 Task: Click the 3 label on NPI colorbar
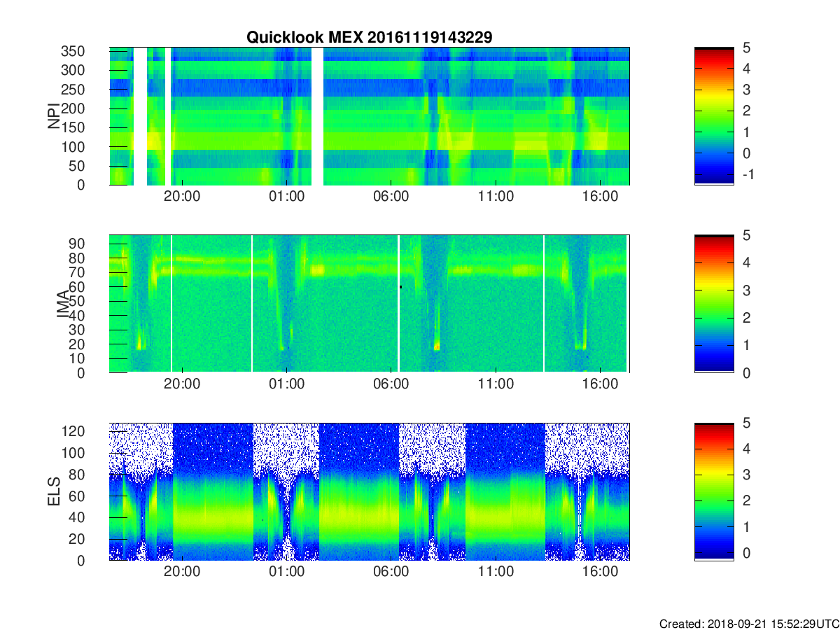tap(747, 90)
